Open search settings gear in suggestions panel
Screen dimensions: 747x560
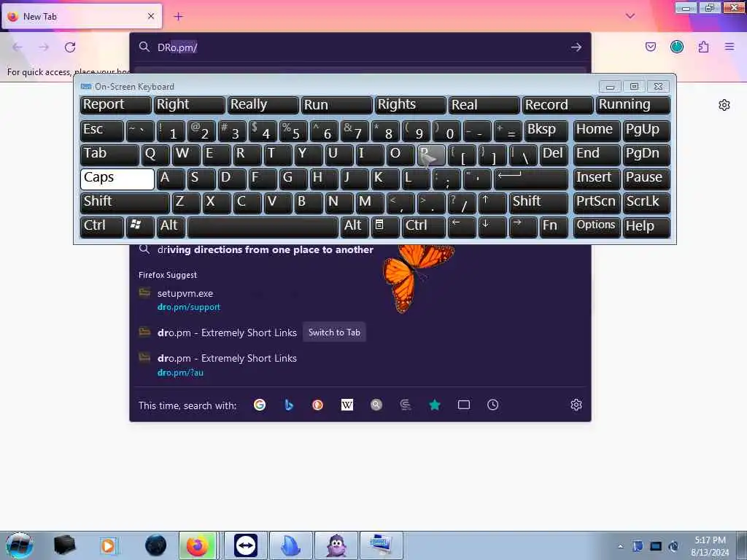click(x=576, y=405)
